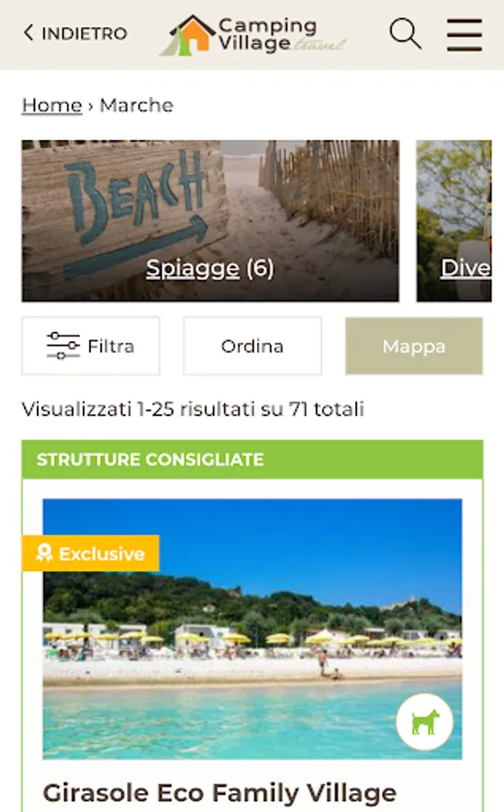Click the back chevron arrow icon
Screen dimensions: 504x812
pos(29,32)
